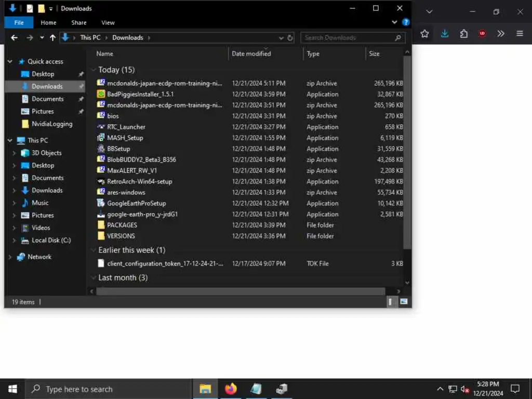Select google-earth-pro_y-jrdG1 installer icon
This screenshot has height=399, width=532.
pos(101,214)
